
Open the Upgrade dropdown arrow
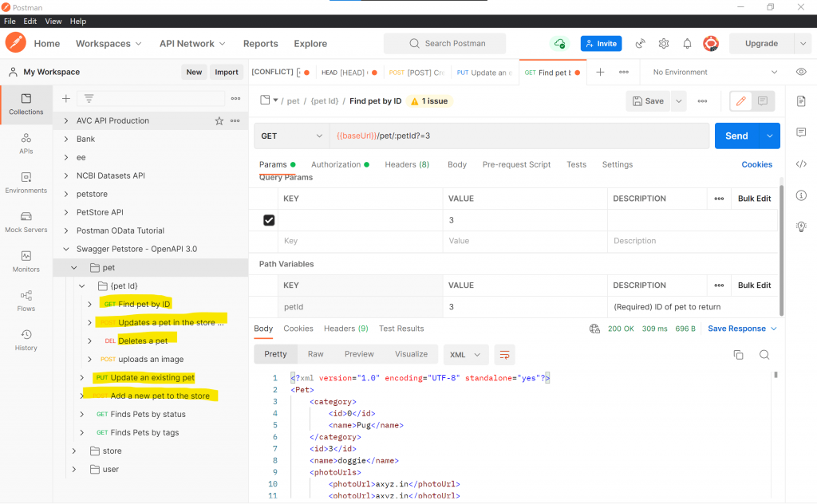click(x=803, y=44)
